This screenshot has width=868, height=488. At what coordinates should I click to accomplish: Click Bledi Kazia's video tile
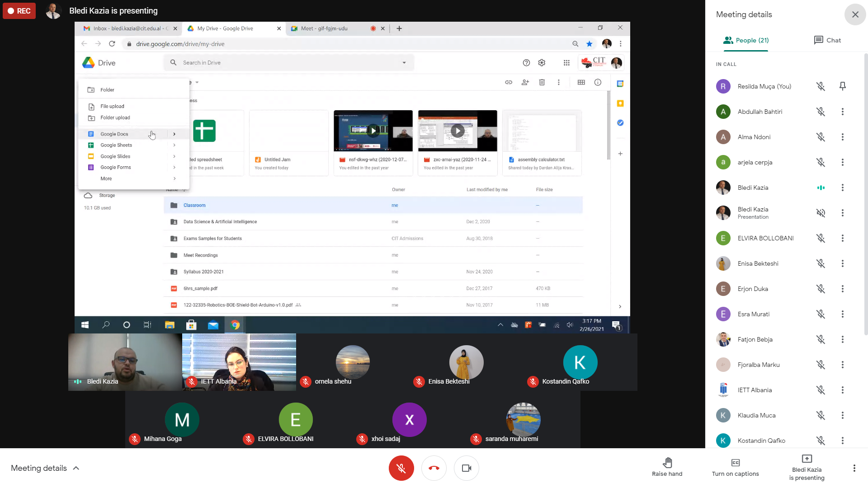click(125, 362)
